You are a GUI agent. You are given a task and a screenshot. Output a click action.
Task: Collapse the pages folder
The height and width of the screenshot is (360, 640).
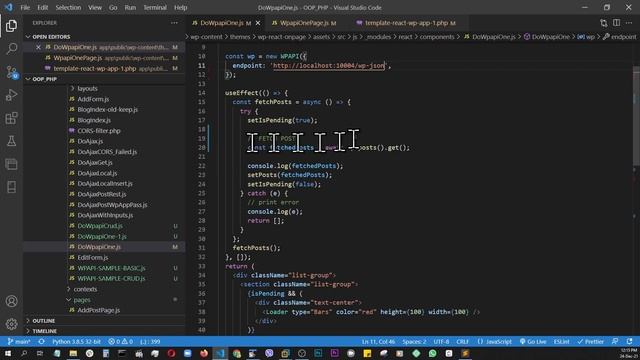coord(82,300)
